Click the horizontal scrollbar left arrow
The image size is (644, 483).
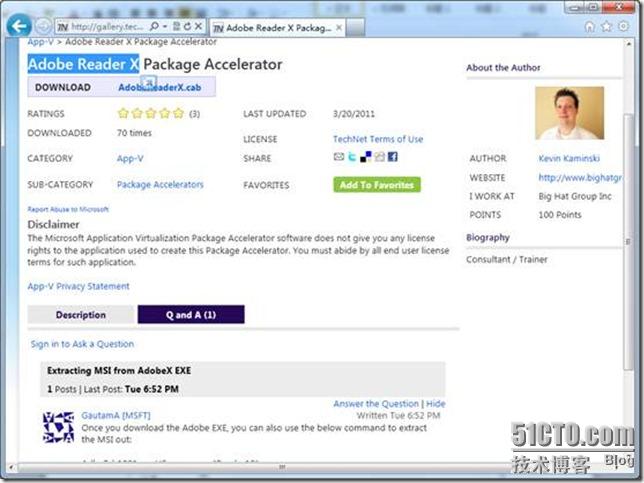[11, 467]
